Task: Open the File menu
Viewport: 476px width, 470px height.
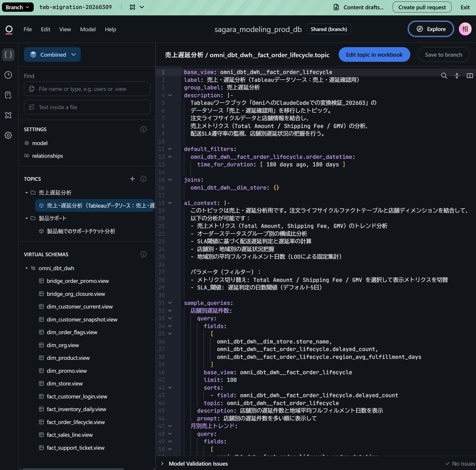Action: click(28, 29)
